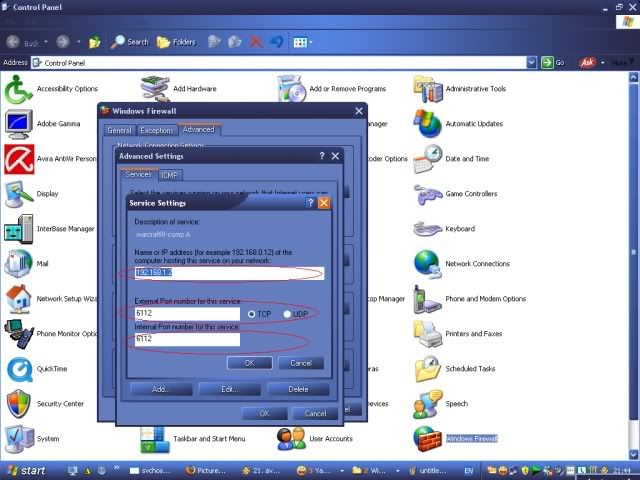The image size is (640, 480).
Task: Open Date and Time icon
Action: coord(428,159)
